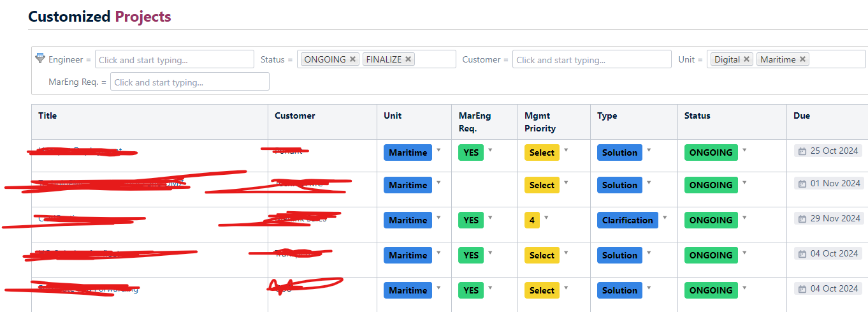The width and height of the screenshot is (868, 312).
Task: Click calendar icon next to 25 Oct 2024
Action: 802,151
